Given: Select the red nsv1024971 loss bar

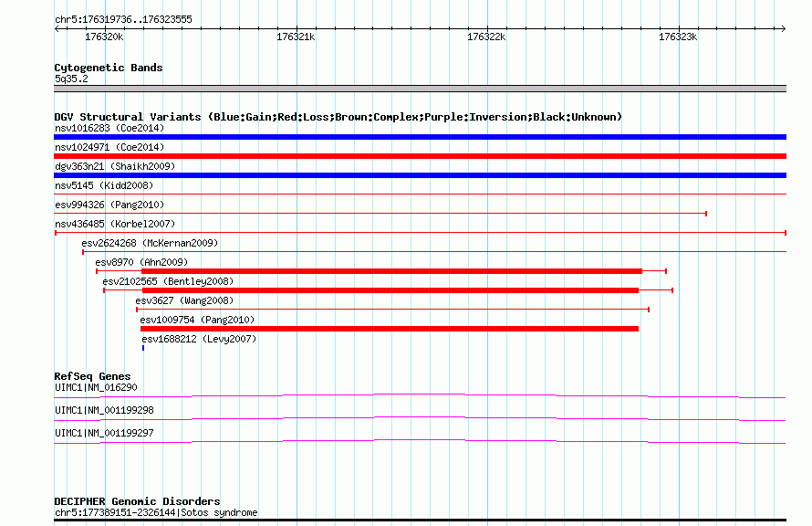Looking at the screenshot, I should [420, 156].
